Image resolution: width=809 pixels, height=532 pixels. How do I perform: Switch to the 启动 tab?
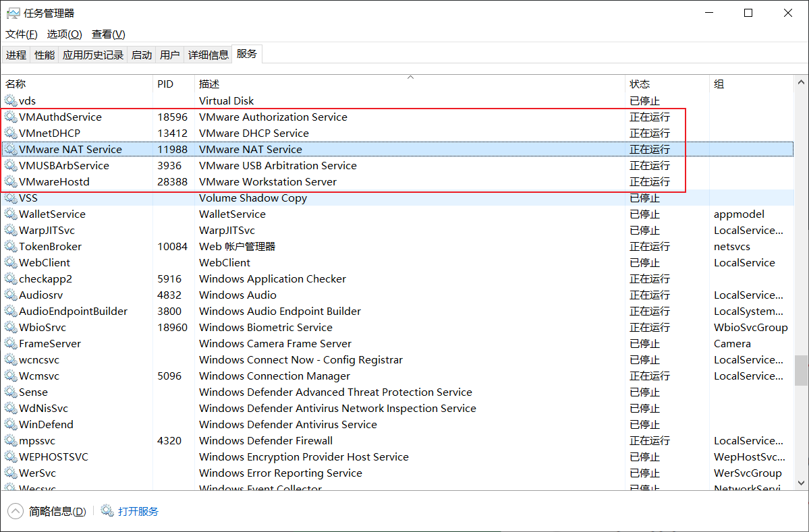coord(142,55)
